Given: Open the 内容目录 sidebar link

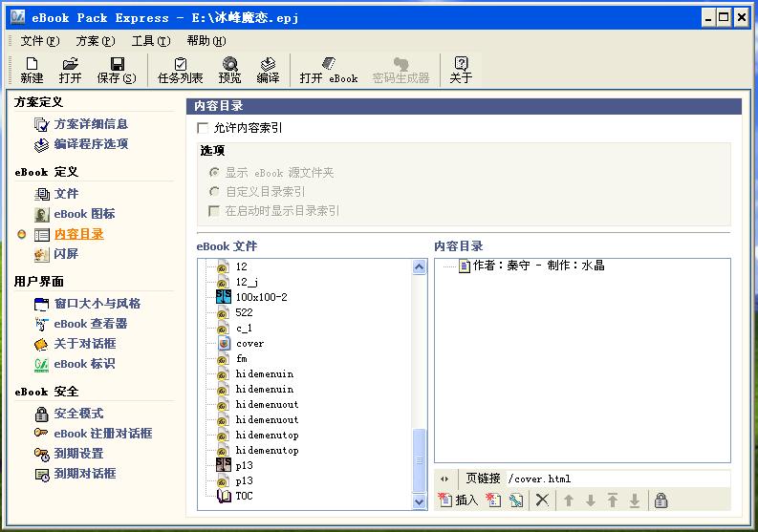Looking at the screenshot, I should [78, 234].
